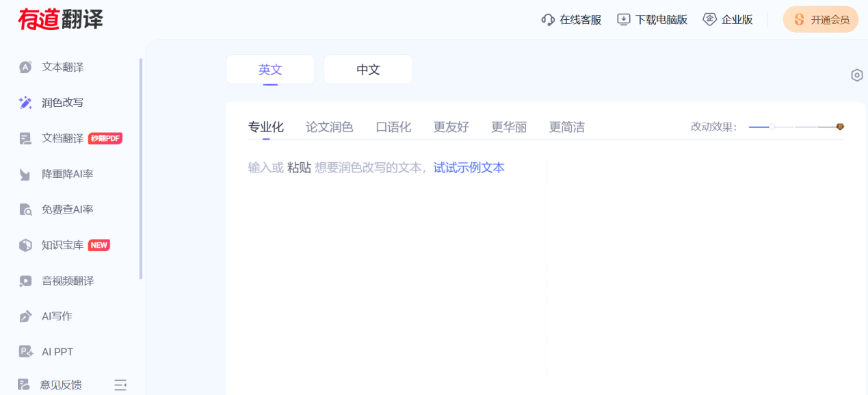Click the 下载电脑版 link

pos(661,20)
